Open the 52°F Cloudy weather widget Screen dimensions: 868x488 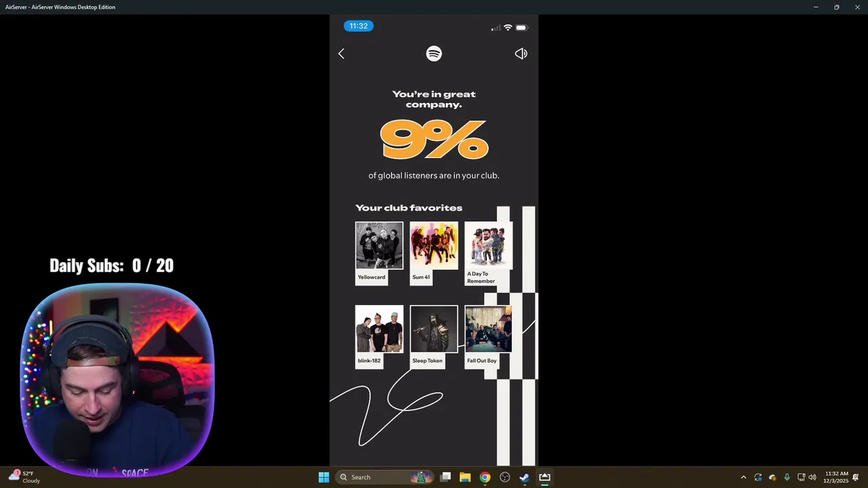tap(24, 477)
